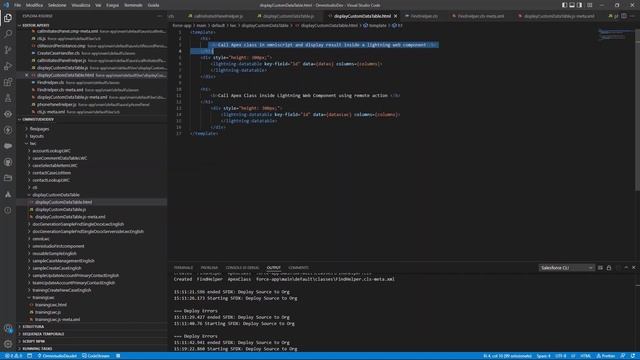Viewport: 640px width, 360px height.
Task: Switch to the Terminale panel tab
Action: coord(183,268)
